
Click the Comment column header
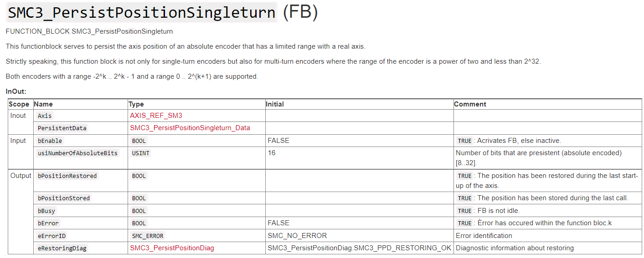470,104
